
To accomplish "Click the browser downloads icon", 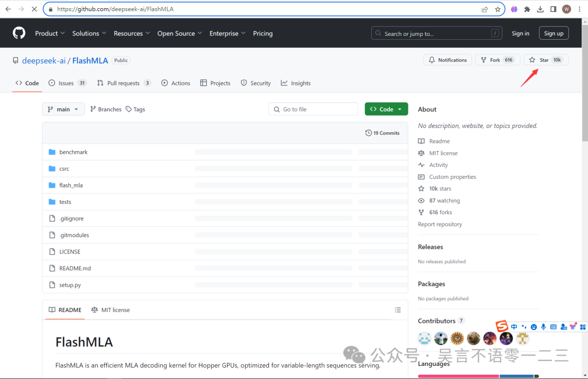I will 540,9.
